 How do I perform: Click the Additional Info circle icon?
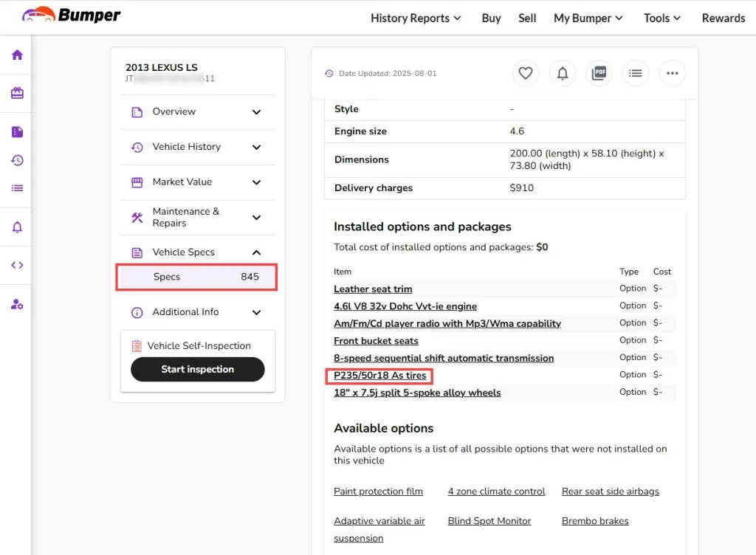137,313
